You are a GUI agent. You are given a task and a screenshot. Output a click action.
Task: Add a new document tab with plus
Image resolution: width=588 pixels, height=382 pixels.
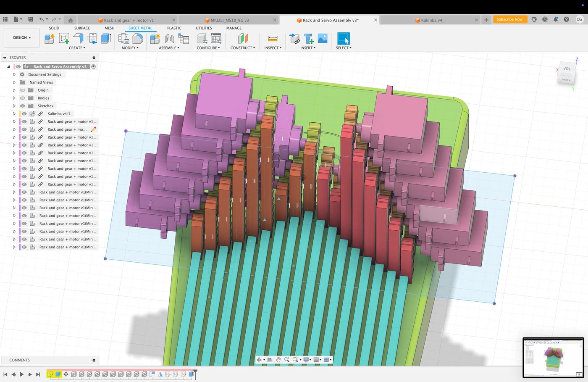point(486,20)
